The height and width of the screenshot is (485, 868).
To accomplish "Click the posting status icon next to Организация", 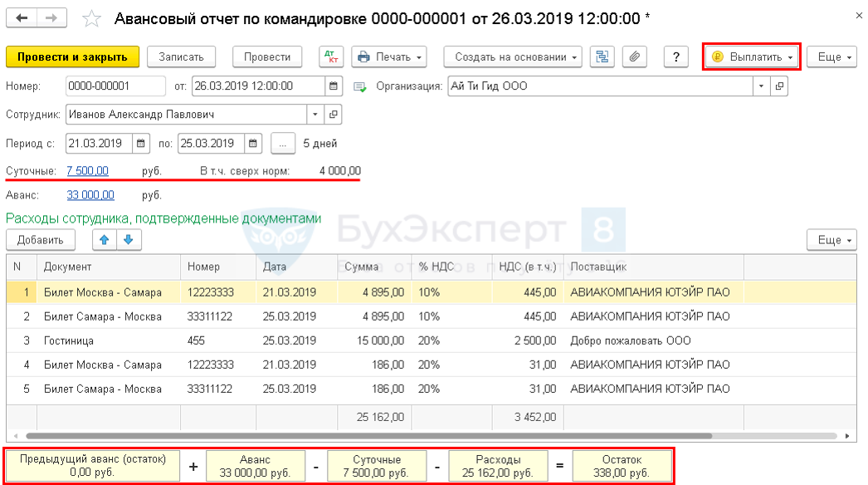I will click(x=360, y=86).
